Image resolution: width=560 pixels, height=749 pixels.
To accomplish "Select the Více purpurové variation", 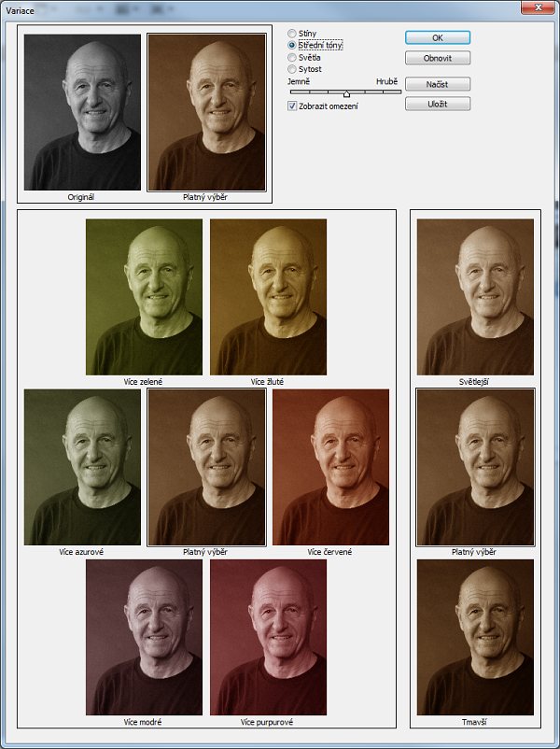I will click(268, 637).
